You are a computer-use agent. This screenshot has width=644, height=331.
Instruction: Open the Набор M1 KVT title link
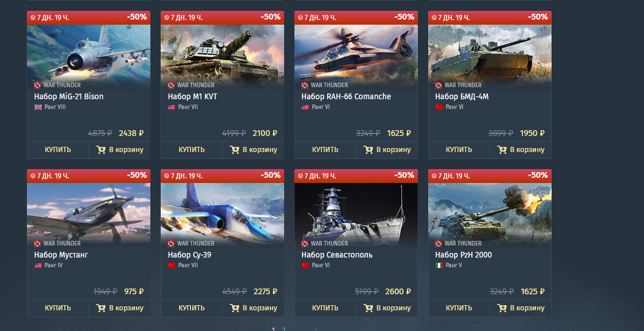tap(192, 96)
